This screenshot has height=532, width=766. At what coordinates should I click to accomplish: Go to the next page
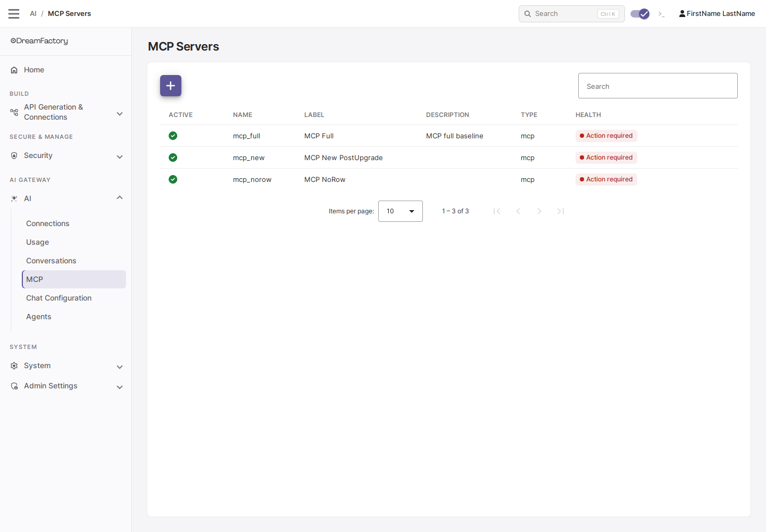[539, 211]
